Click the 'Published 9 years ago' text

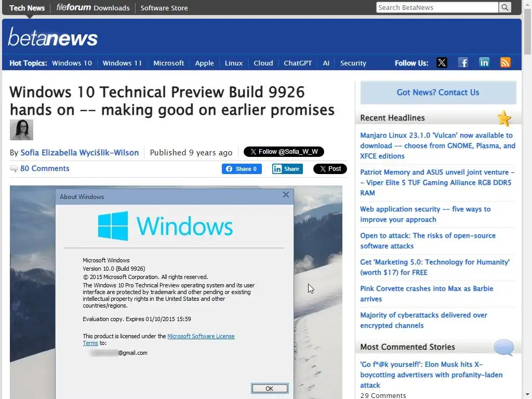191,153
